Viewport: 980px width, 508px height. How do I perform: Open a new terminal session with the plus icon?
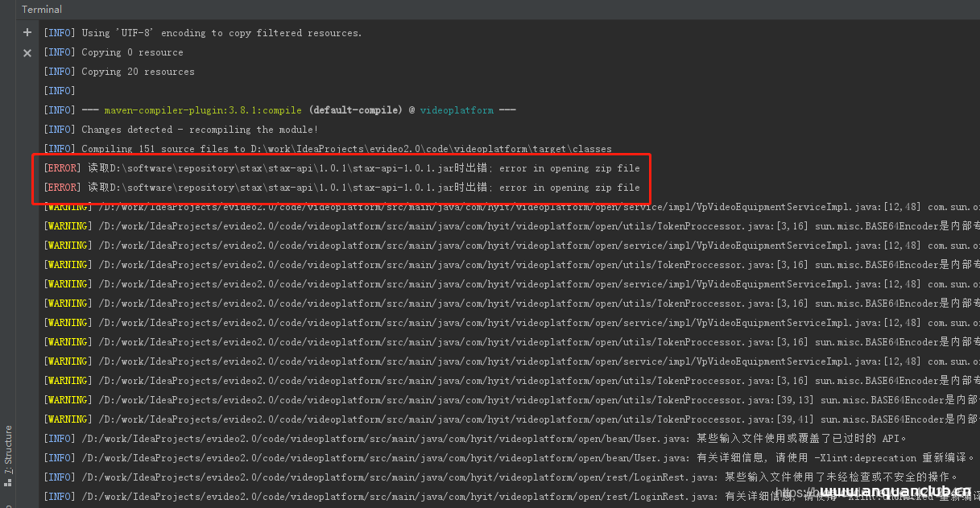(x=27, y=32)
